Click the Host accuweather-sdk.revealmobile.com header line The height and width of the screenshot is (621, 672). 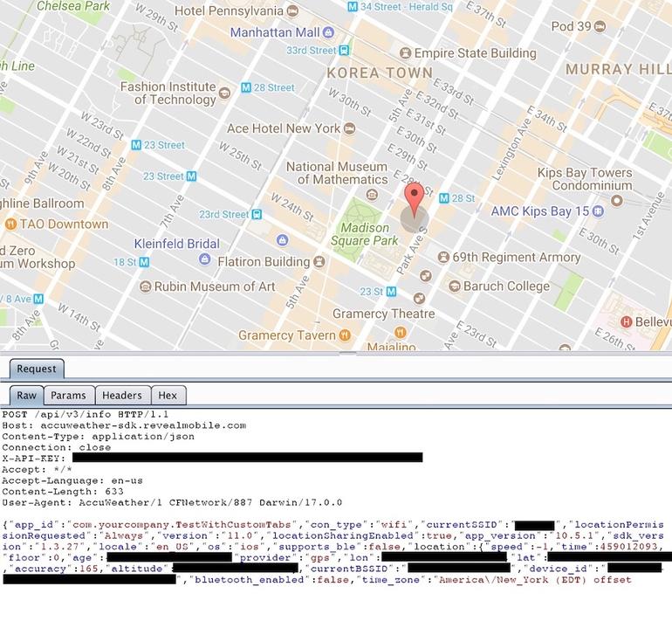pyautogui.click(x=124, y=426)
